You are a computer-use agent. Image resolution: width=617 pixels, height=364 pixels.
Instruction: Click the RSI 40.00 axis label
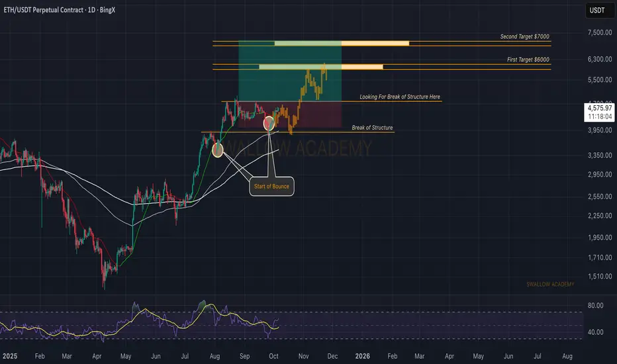595,332
